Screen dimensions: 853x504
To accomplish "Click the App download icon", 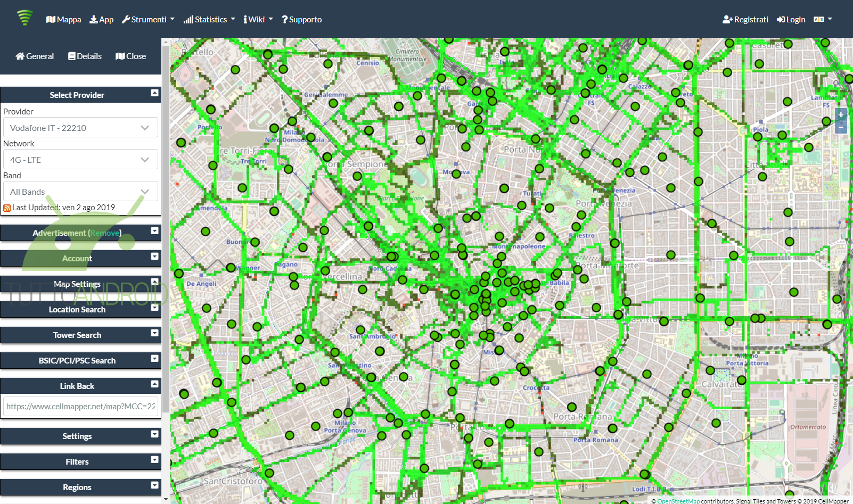I will click(93, 20).
